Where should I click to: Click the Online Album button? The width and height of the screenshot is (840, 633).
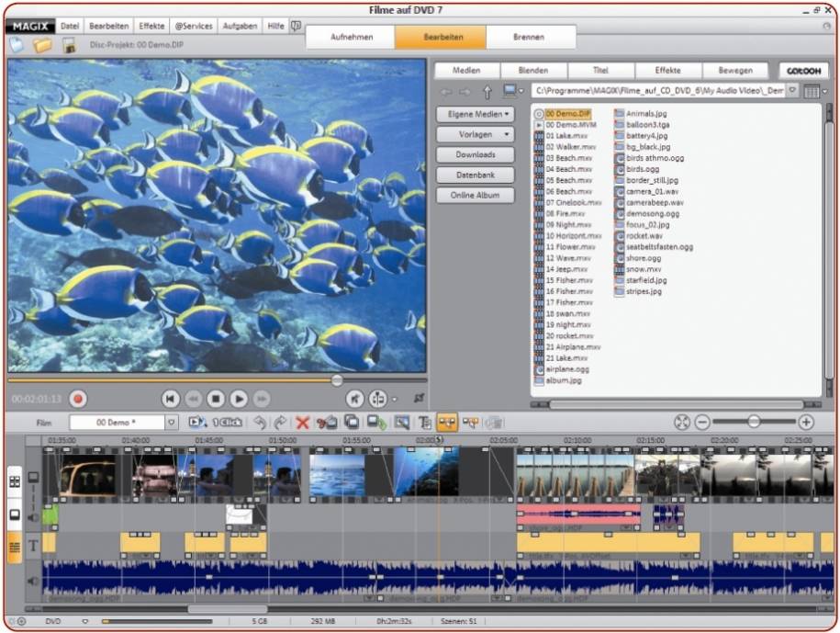476,196
